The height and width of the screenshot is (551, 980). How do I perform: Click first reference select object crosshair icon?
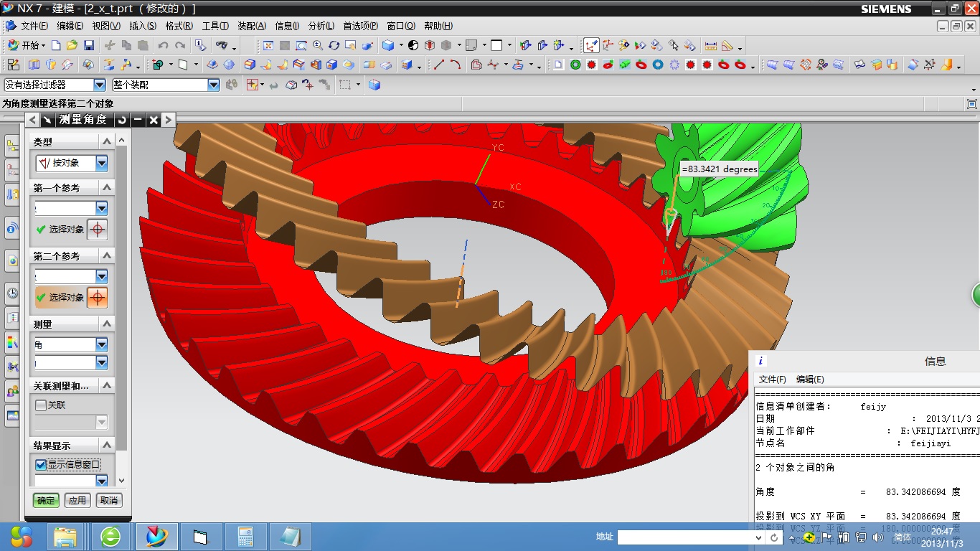[x=98, y=230]
